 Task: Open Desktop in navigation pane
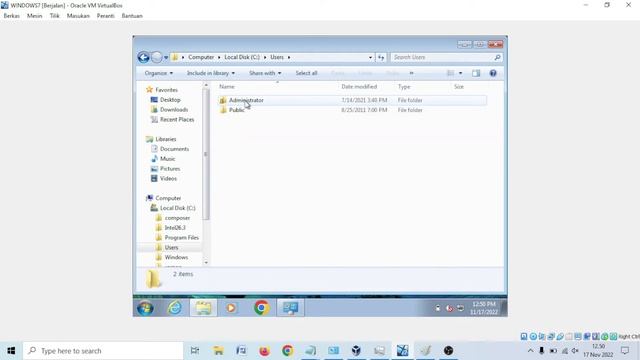coord(170,100)
